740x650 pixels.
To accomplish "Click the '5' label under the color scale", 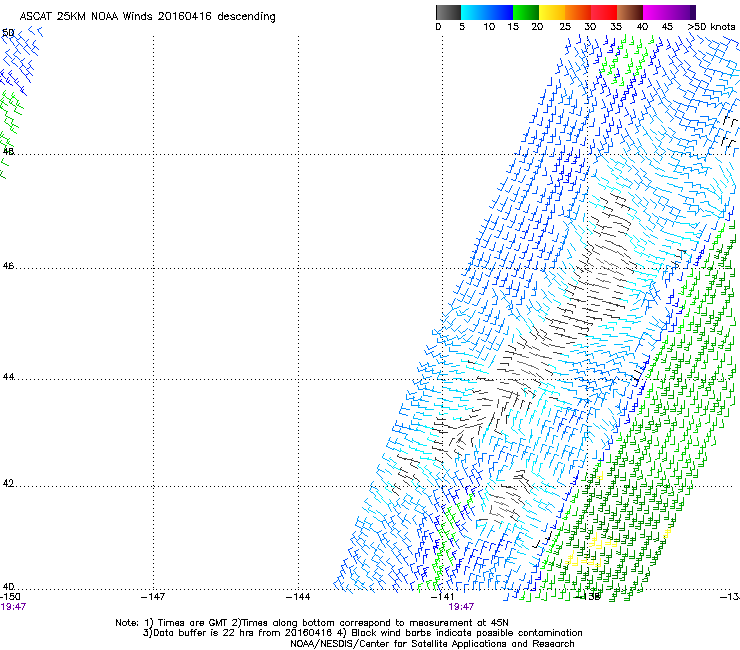I will (x=462, y=27).
